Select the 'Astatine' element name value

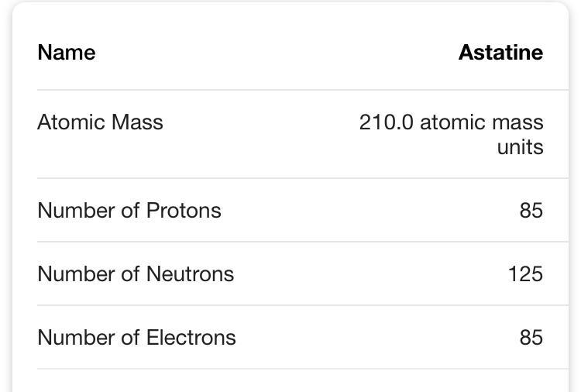coord(500,53)
